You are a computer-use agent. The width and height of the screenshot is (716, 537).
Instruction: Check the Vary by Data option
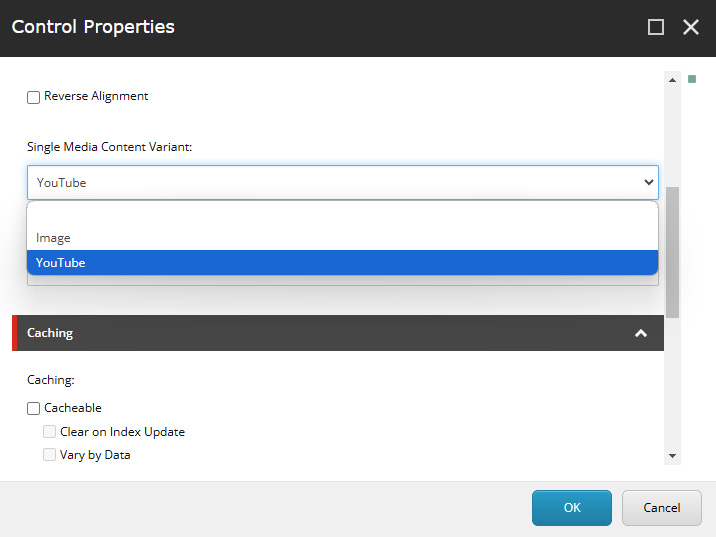(x=49, y=454)
